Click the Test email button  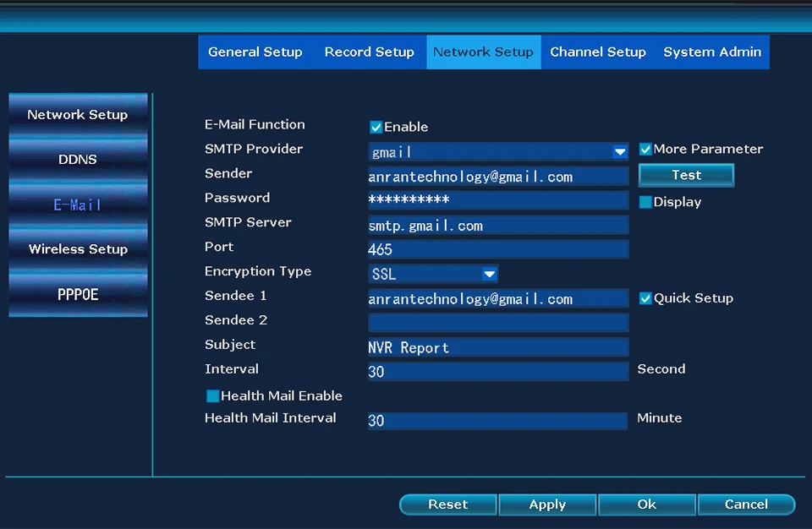point(686,175)
